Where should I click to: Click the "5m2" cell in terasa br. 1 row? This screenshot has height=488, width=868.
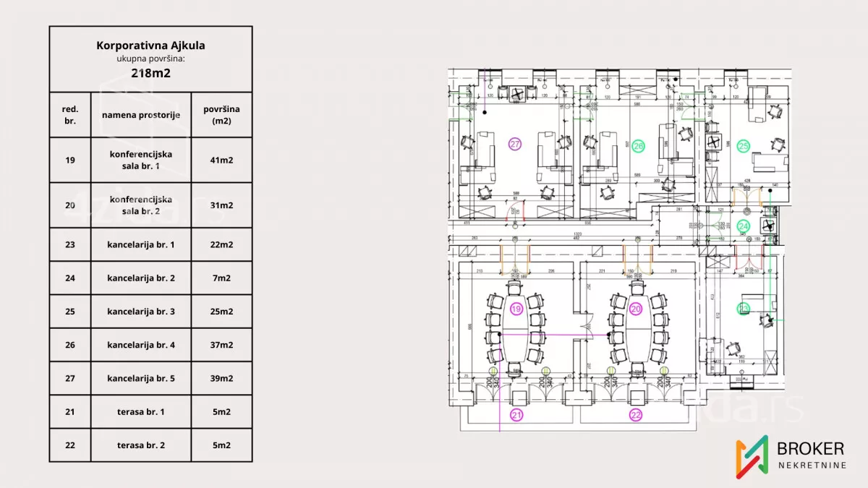(x=222, y=411)
